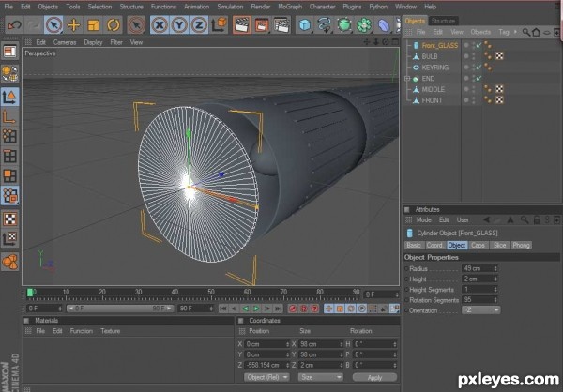
Task: Select the BULB object
Action: pyautogui.click(x=430, y=56)
